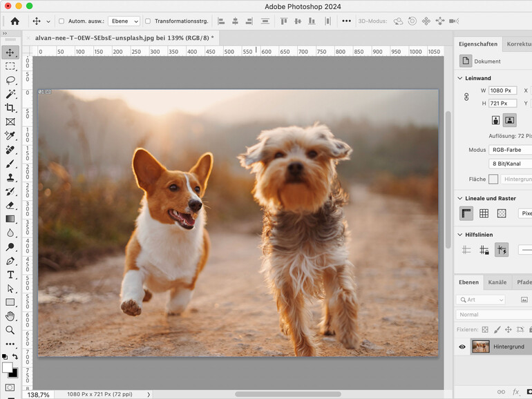Open the Modus RGB-Farbe dropdown

(x=510, y=150)
